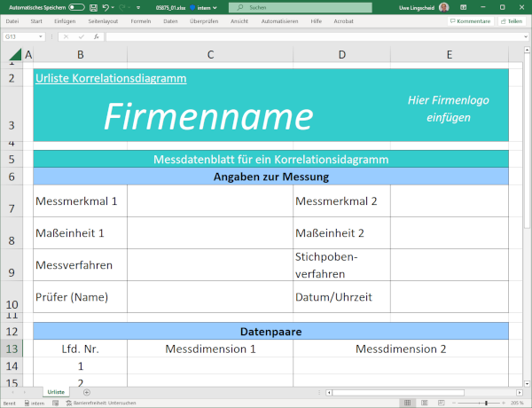Open the Einfügen ribbon tab

(x=64, y=20)
